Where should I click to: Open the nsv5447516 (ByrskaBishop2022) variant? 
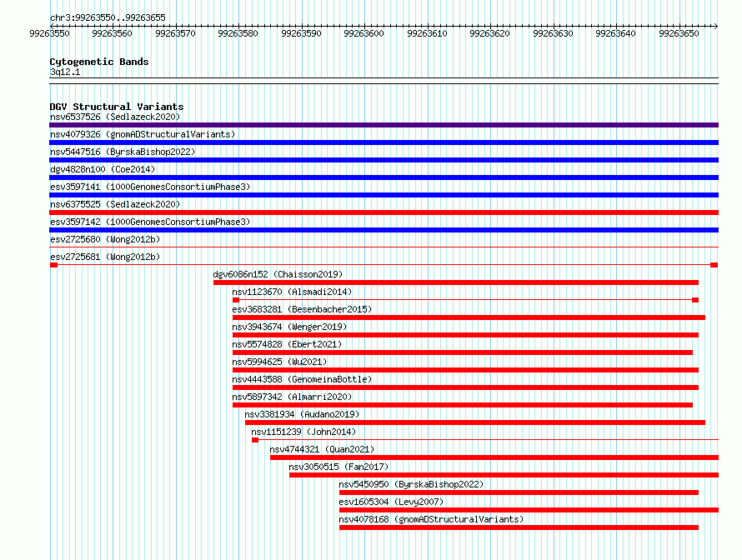click(123, 152)
